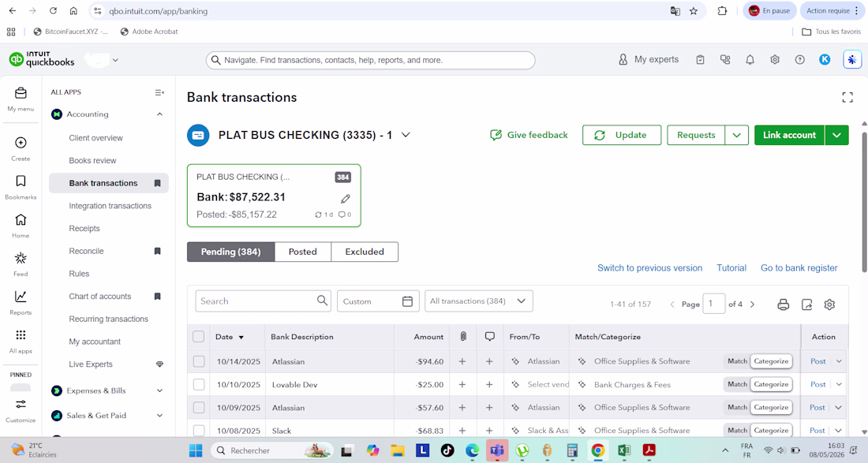Open the settings gear in QuickBooks header

(774, 60)
